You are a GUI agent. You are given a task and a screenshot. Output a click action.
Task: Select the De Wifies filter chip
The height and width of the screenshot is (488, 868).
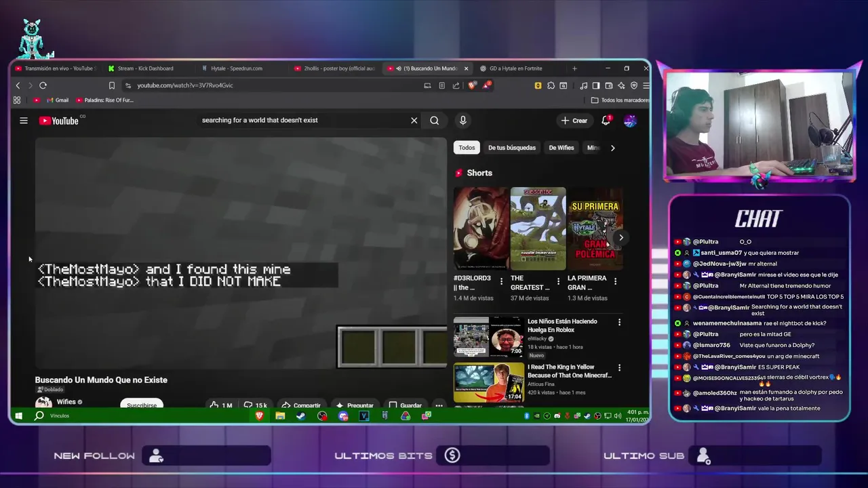(x=561, y=148)
